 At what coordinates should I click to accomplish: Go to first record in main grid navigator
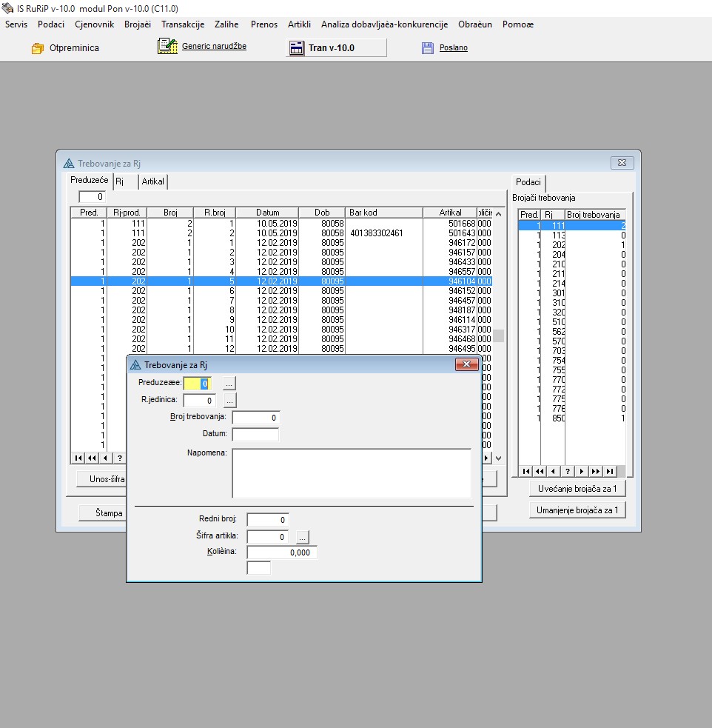coord(78,458)
